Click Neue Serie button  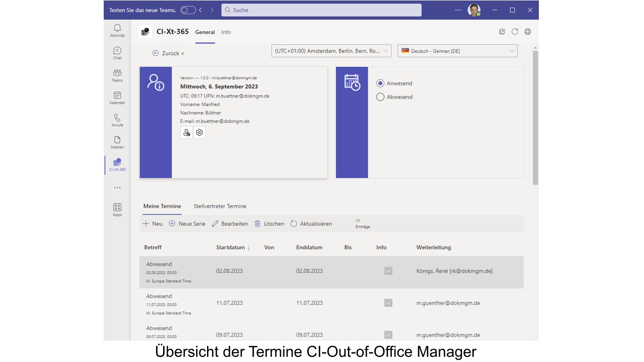click(x=187, y=224)
